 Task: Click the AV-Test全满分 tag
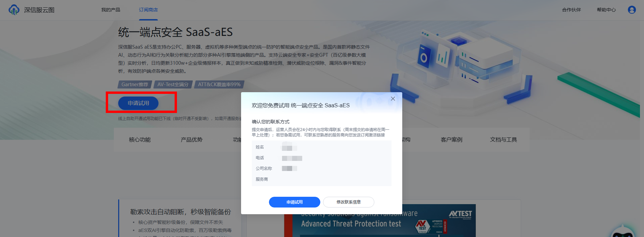click(173, 84)
